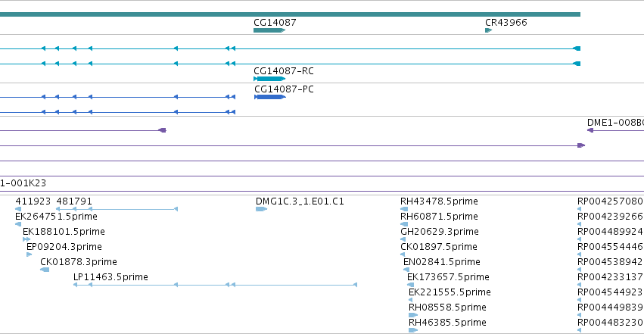The width and height of the screenshot is (644, 334).
Task: Click the RP004257080 feature label
Action: click(610, 201)
